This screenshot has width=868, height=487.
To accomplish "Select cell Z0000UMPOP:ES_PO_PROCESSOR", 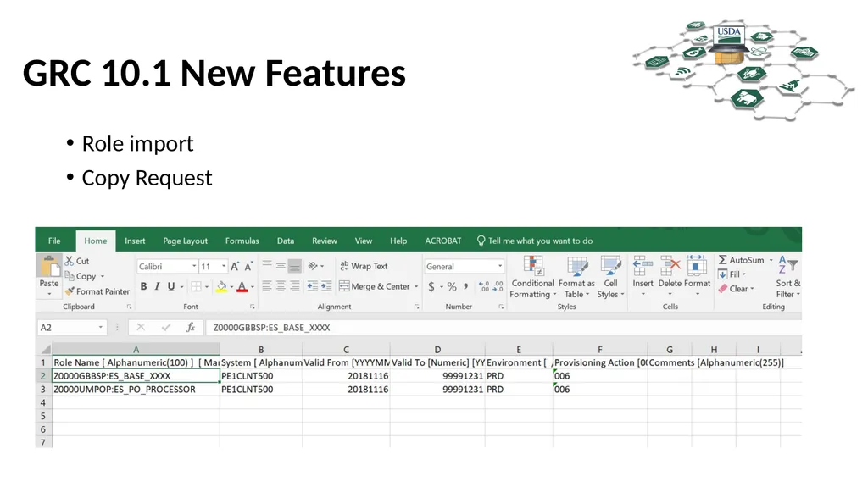I will 136,390.
